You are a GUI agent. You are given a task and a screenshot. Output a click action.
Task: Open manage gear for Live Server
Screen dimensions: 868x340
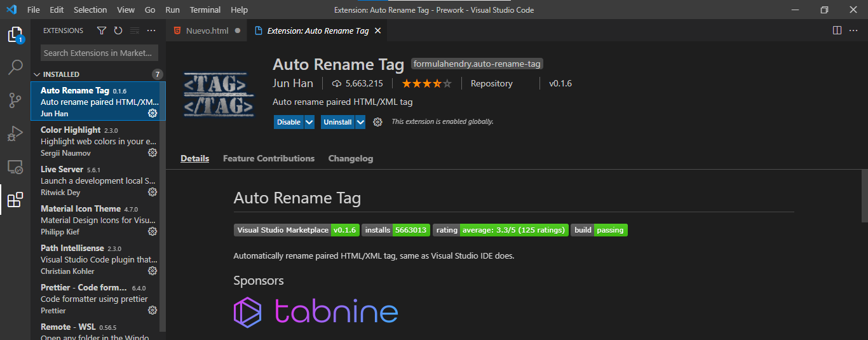153,192
